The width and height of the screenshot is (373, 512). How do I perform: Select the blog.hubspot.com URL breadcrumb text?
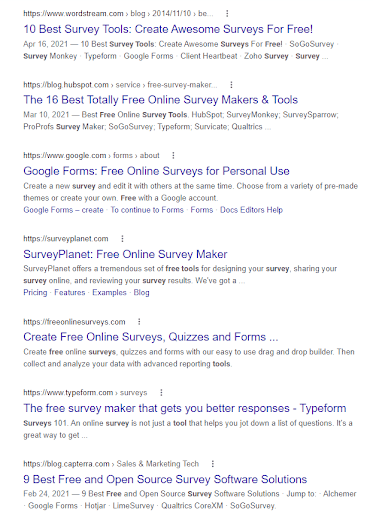120,85
